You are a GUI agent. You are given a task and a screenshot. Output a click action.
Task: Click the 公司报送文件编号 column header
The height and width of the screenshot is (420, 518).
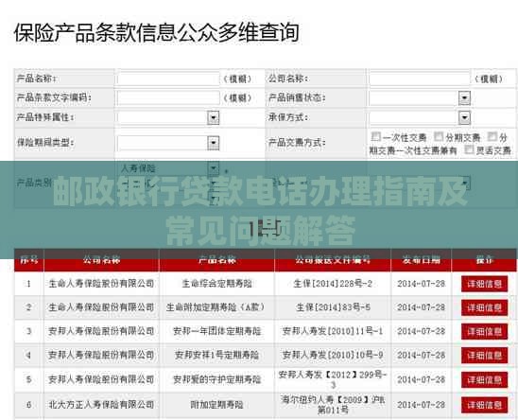coord(333,260)
